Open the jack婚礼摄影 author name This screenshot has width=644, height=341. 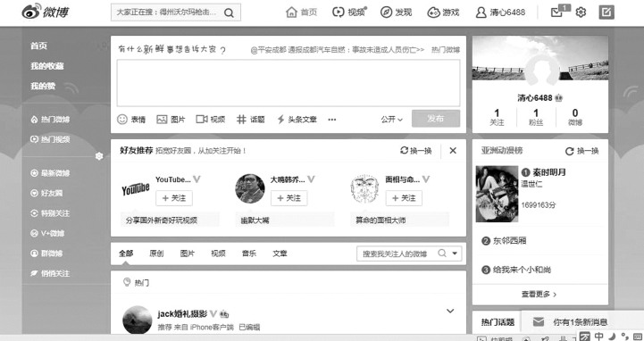pyautogui.click(x=182, y=314)
